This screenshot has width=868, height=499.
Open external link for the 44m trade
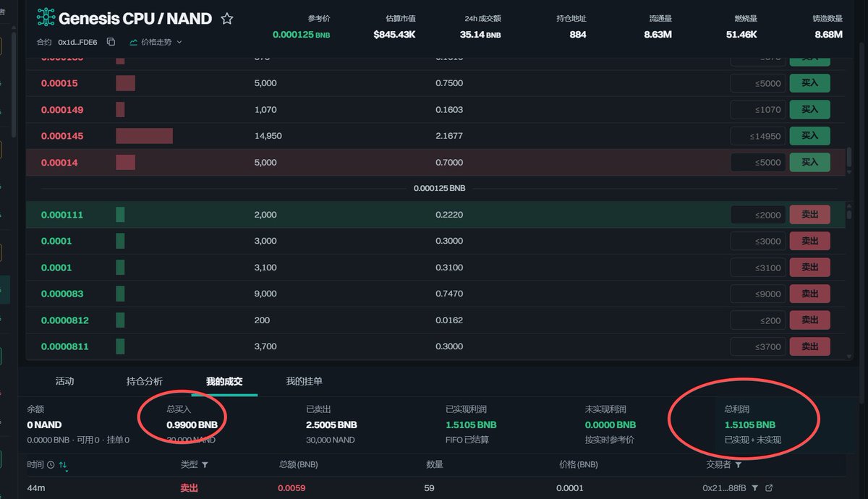(769, 488)
